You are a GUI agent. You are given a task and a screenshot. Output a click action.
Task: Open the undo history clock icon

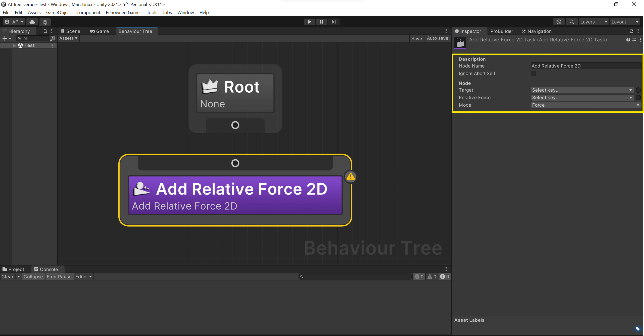(559, 22)
